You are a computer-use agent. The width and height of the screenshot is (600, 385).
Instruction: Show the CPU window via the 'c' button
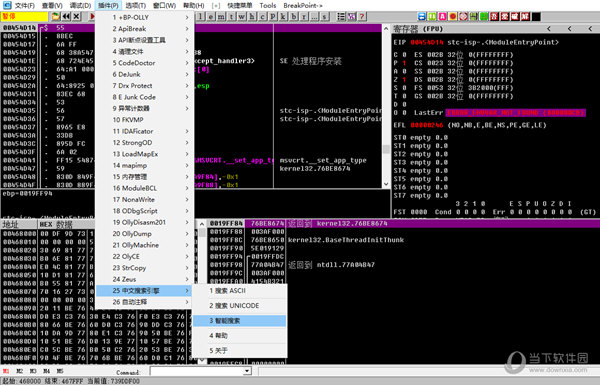pyautogui.click(x=263, y=16)
